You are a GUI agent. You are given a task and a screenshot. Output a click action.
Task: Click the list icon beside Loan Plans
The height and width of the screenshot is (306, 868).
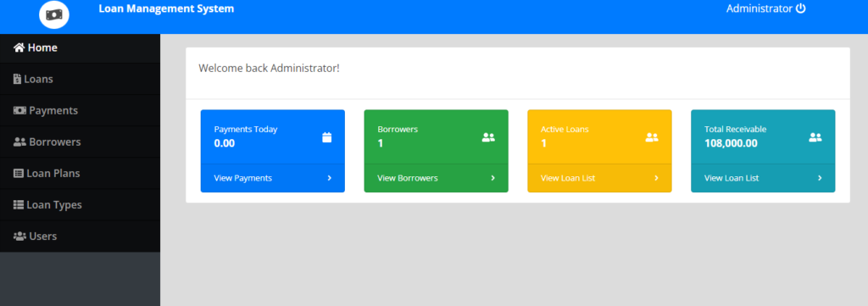click(x=19, y=173)
